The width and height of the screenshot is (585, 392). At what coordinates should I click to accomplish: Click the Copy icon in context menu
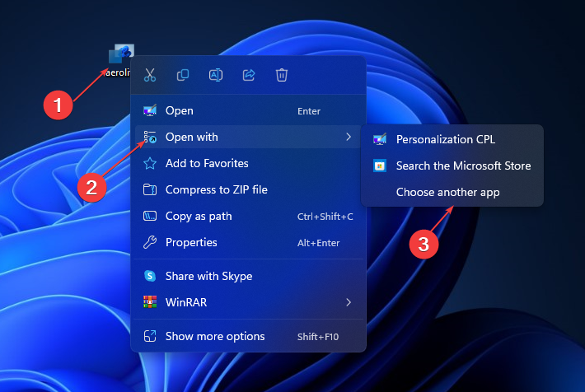(183, 75)
